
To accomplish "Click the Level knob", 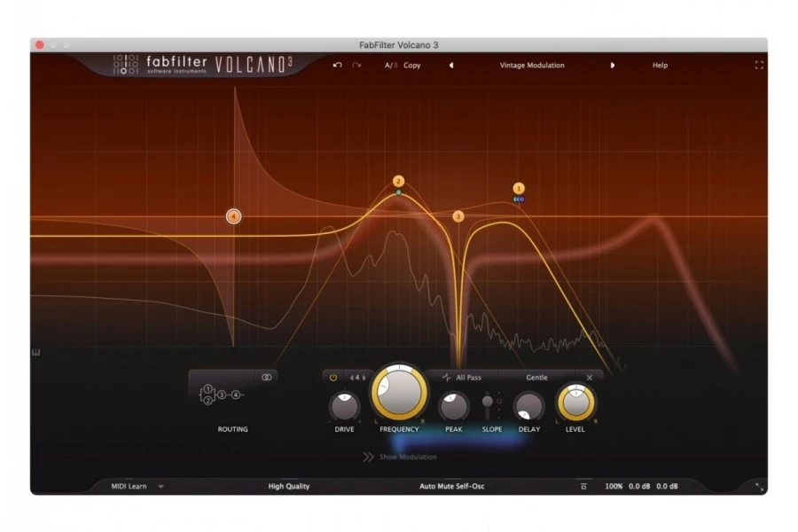I will click(575, 403).
